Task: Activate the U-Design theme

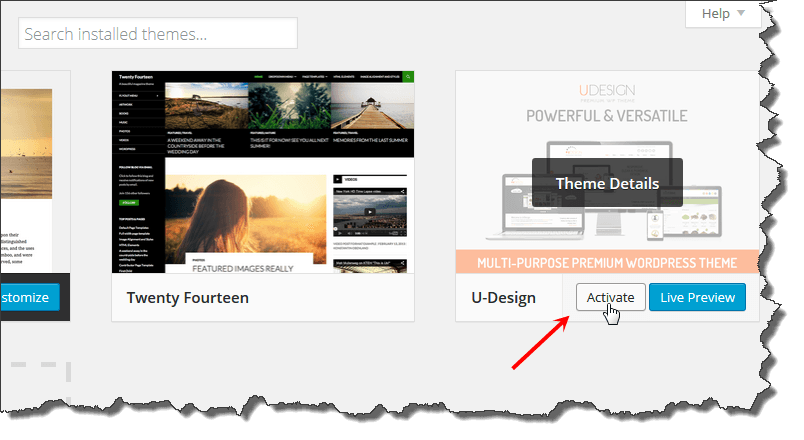Action: pyautogui.click(x=610, y=297)
